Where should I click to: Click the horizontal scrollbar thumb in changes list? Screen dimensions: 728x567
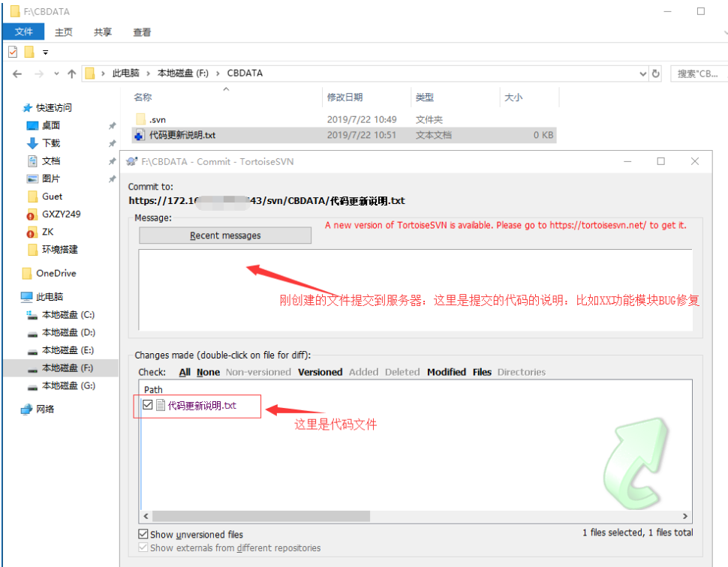click(261, 516)
